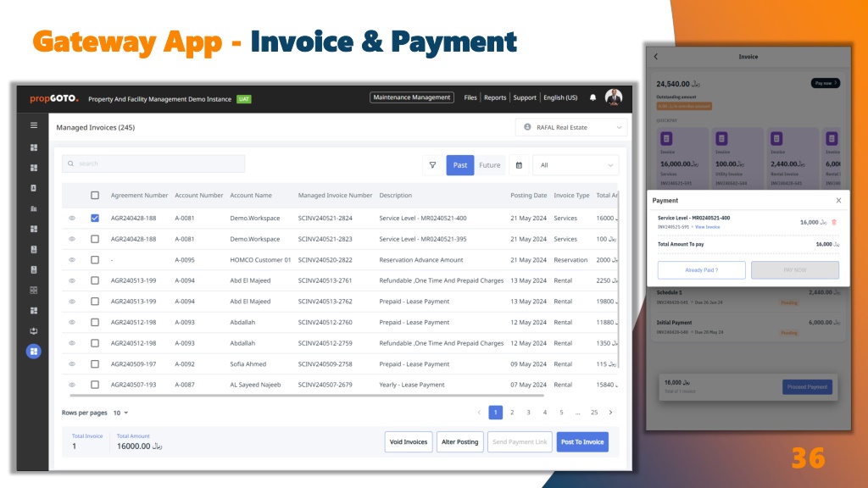Click Post To Invoice

pyautogui.click(x=582, y=441)
